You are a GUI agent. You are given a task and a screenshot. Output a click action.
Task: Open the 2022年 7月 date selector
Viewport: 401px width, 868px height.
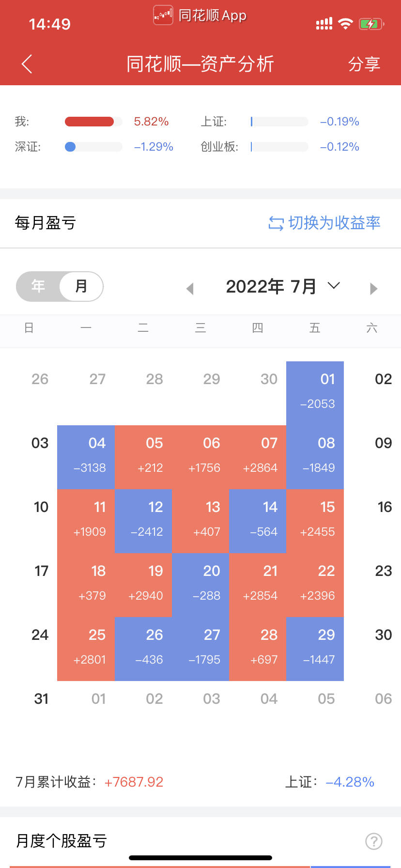pyautogui.click(x=283, y=287)
